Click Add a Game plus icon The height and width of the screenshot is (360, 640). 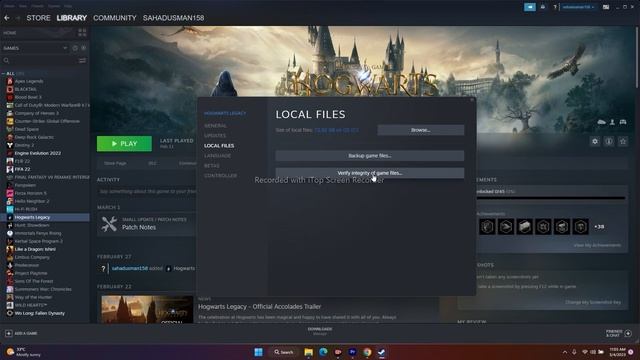pyautogui.click(x=9, y=333)
